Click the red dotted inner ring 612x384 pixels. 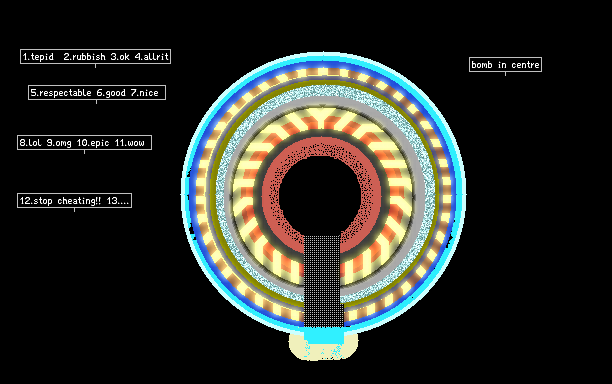pyautogui.click(x=321, y=148)
